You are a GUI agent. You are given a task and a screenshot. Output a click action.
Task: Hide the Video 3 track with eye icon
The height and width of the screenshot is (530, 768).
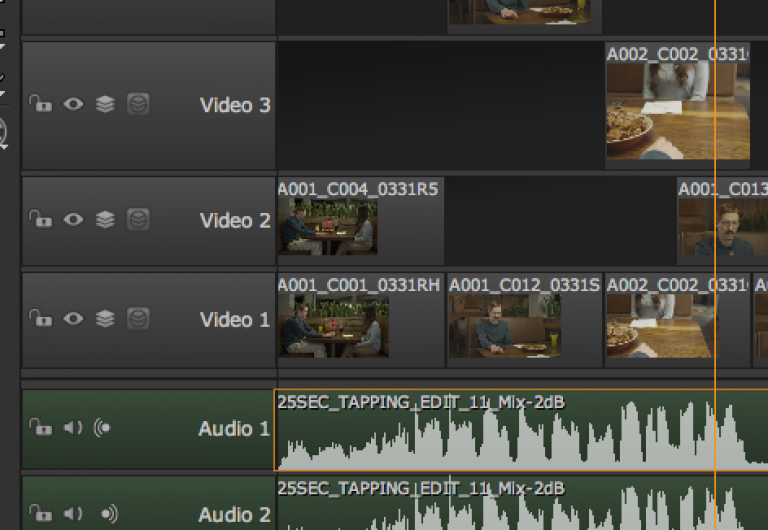point(73,105)
